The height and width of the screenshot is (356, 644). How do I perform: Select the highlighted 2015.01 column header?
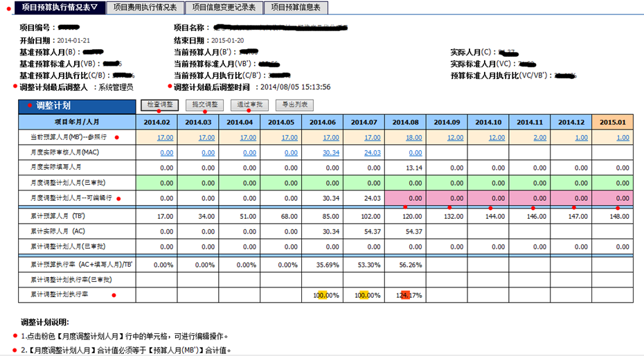click(613, 122)
